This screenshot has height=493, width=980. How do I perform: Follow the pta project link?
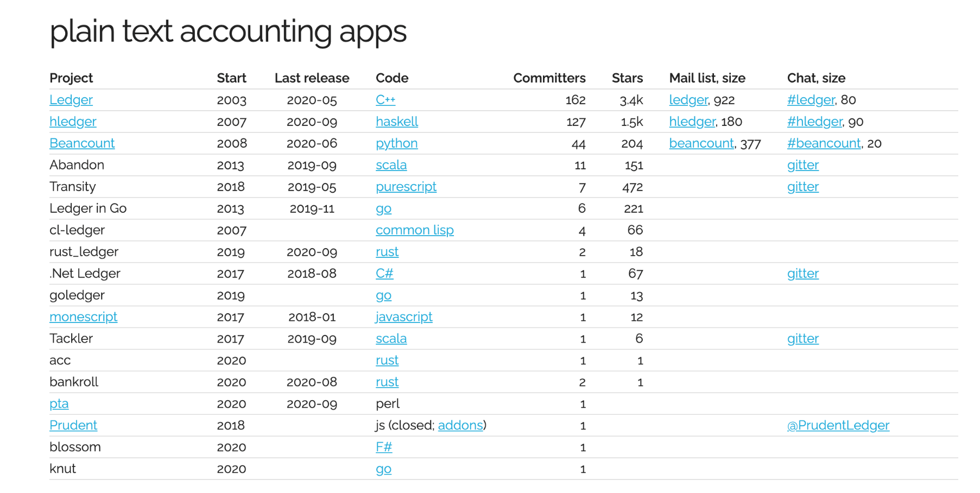[x=59, y=404]
